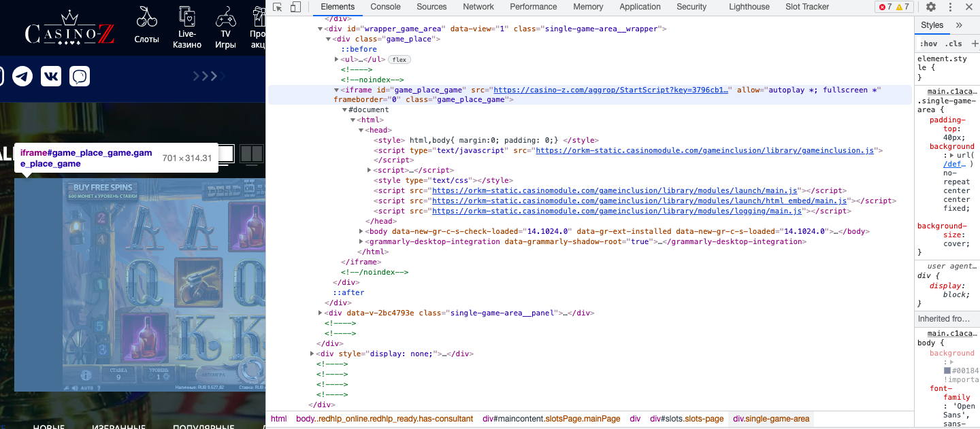Toggle the :hov element state panel

coord(928,44)
